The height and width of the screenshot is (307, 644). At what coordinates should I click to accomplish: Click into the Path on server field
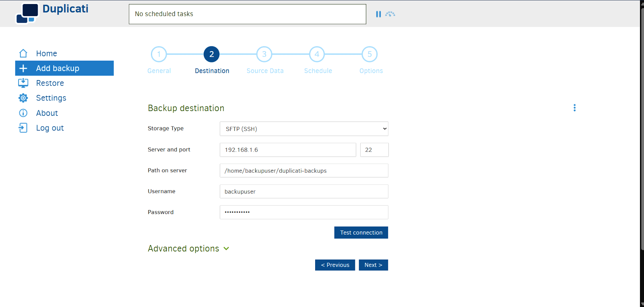pyautogui.click(x=304, y=171)
